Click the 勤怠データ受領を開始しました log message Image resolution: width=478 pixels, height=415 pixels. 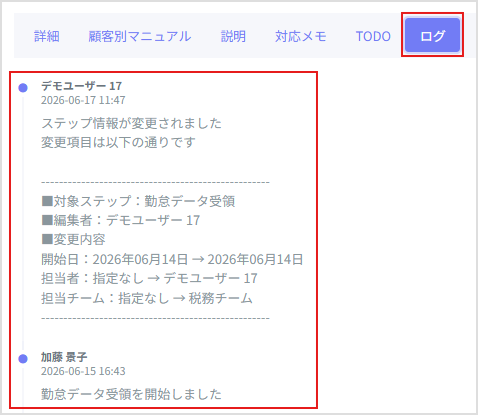(x=131, y=394)
